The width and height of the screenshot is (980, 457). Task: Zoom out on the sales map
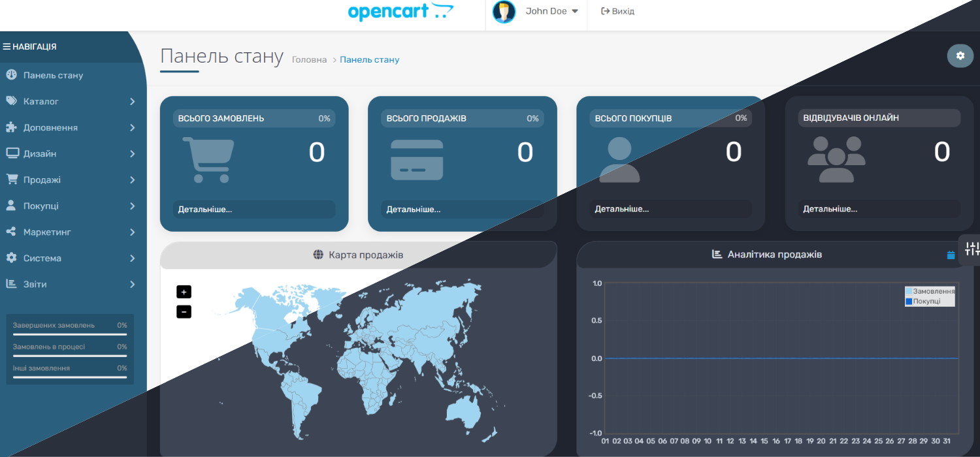[x=184, y=311]
